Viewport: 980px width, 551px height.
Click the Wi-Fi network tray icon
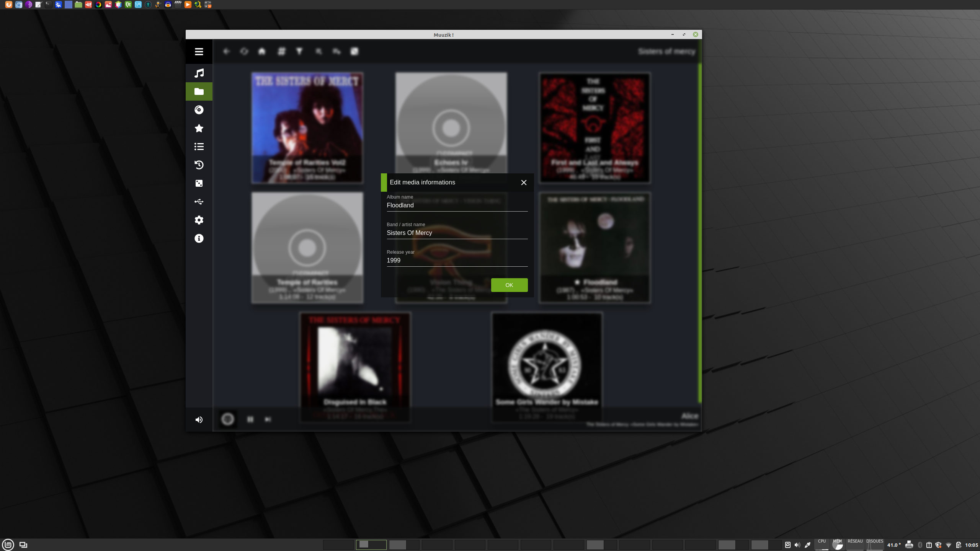tap(949, 545)
